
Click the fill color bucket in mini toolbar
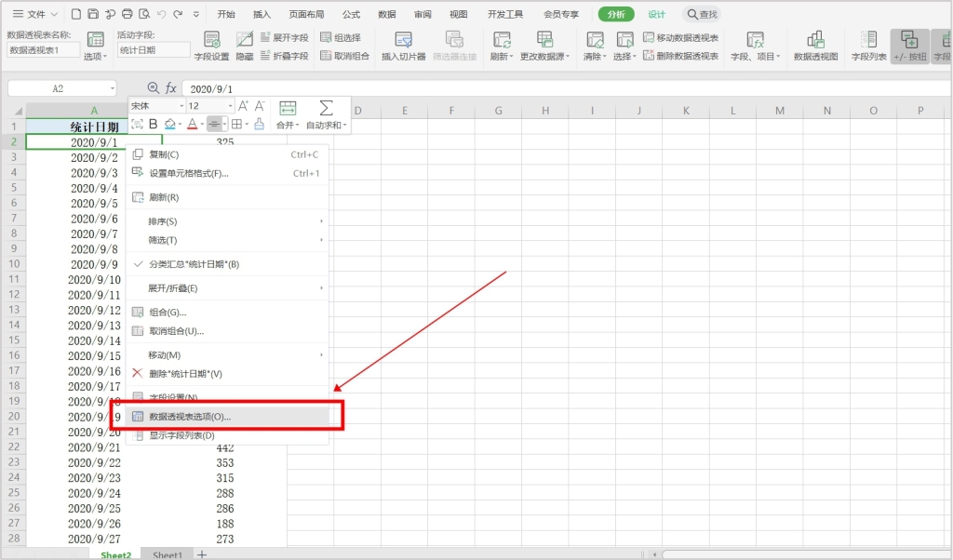point(170,124)
